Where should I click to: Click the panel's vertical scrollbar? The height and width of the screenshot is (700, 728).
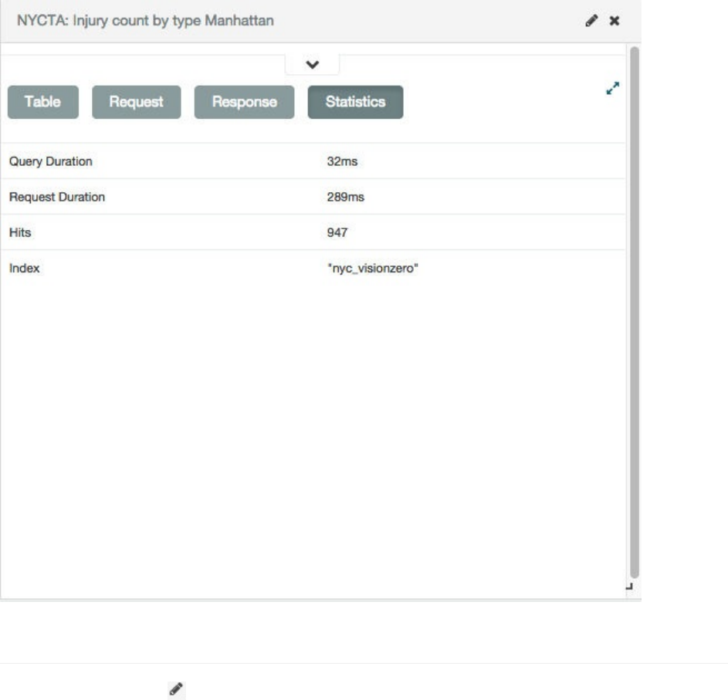[x=635, y=312]
